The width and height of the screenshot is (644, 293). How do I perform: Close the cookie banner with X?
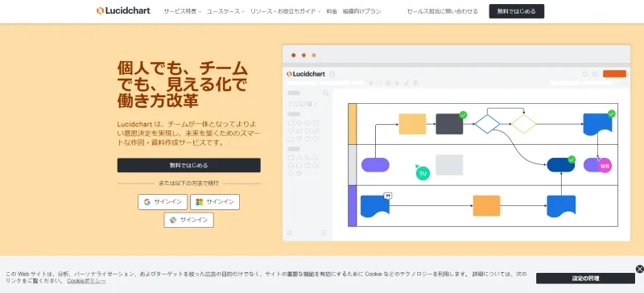[639, 269]
